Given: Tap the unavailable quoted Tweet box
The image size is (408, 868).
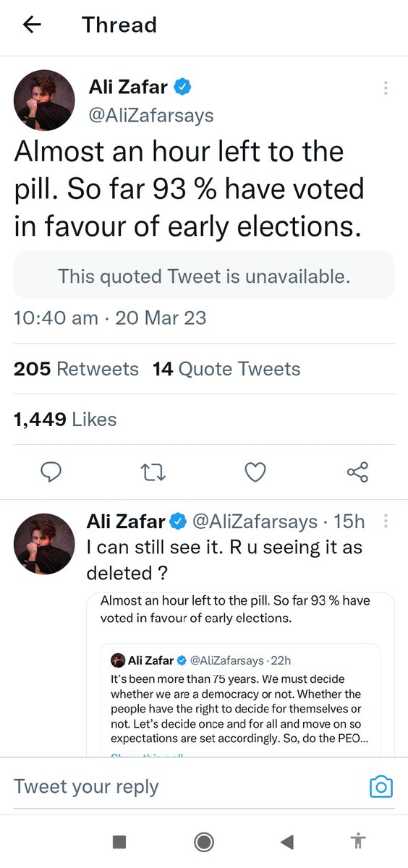Looking at the screenshot, I should tap(204, 276).
